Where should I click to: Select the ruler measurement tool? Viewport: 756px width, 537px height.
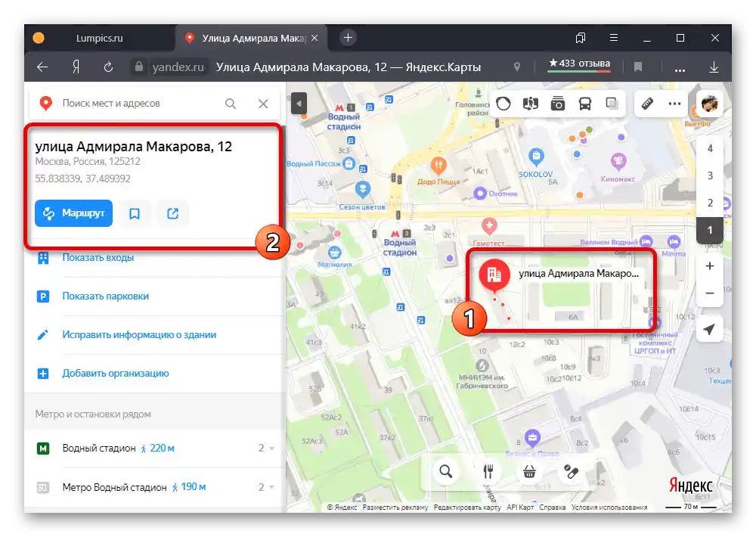648,104
